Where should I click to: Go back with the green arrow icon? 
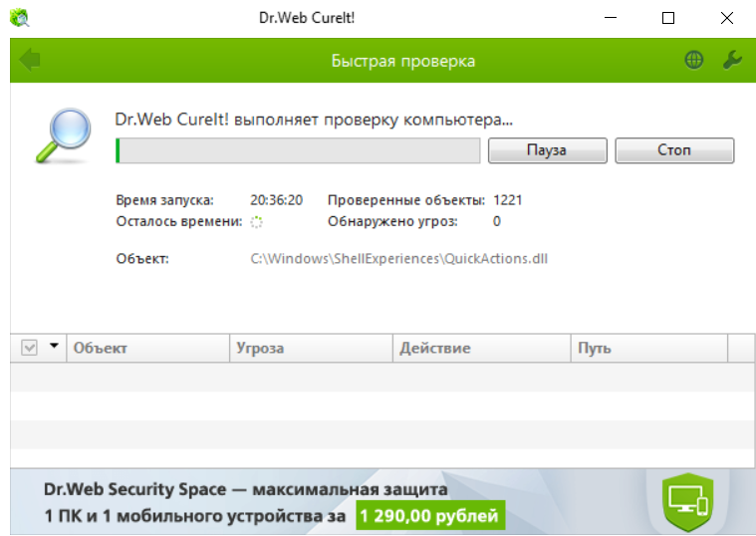[x=30, y=60]
